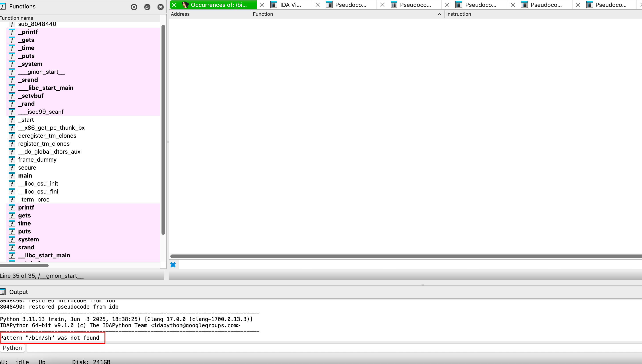Click the Functions window header icon

point(3,6)
